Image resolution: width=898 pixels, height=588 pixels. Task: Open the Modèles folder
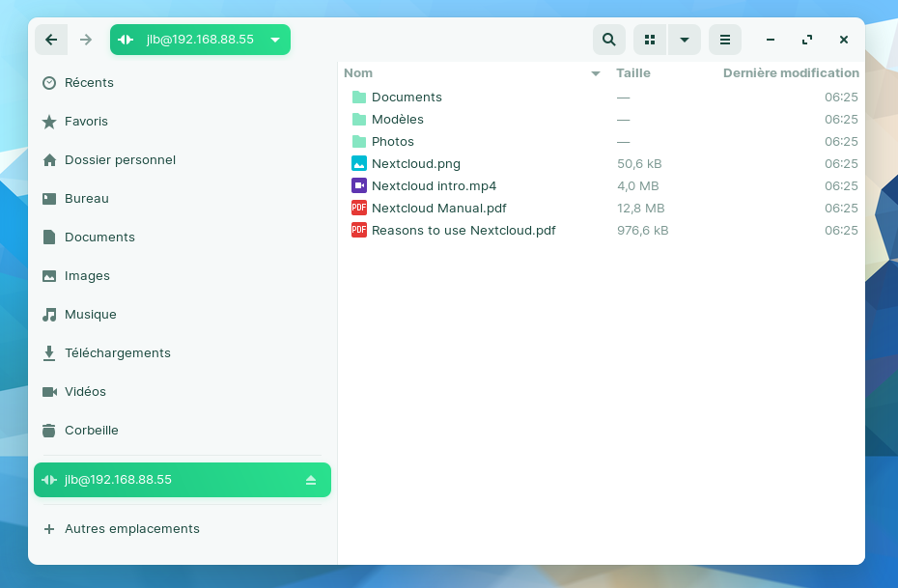point(397,119)
